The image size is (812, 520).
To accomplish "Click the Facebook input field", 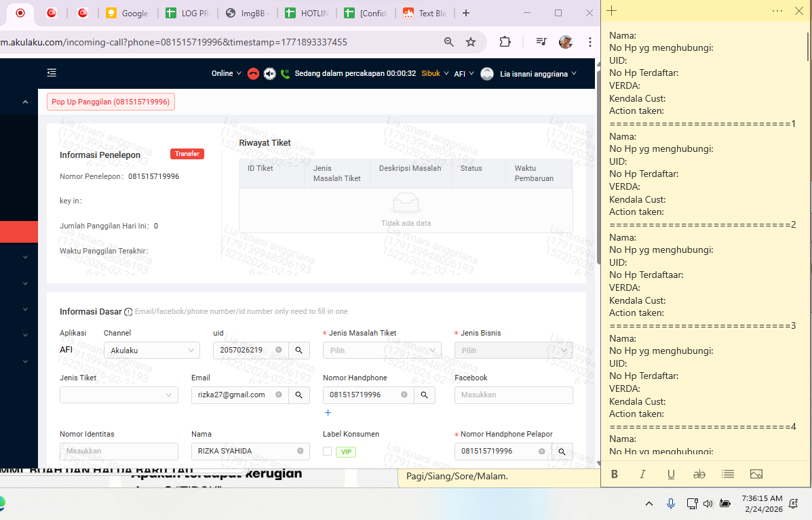I will pyautogui.click(x=514, y=395).
